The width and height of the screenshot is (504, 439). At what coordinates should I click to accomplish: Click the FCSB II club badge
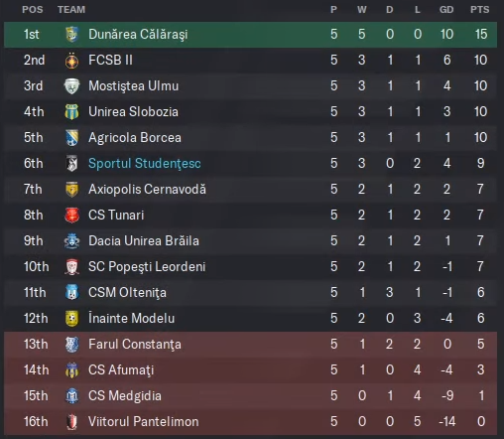pyautogui.click(x=71, y=61)
